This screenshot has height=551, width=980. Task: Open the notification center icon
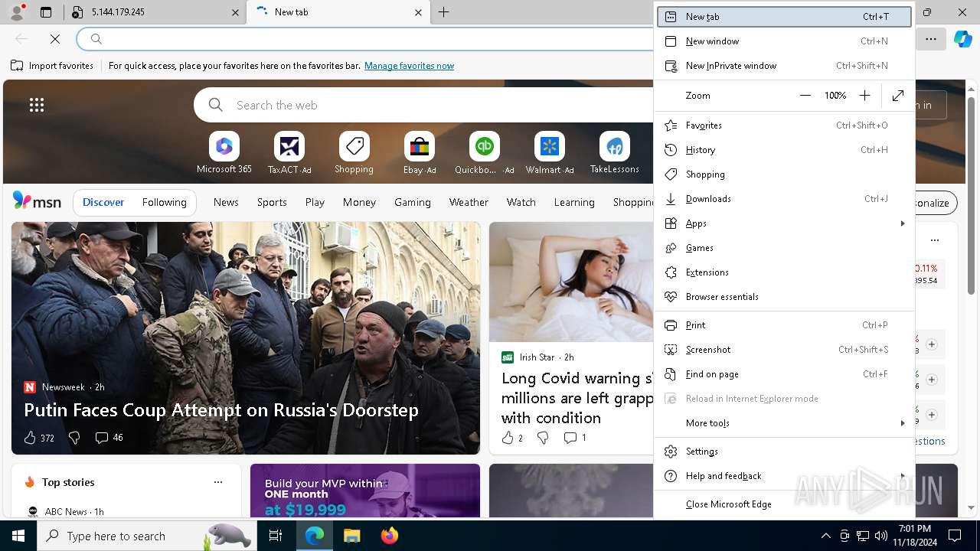pos(955,536)
